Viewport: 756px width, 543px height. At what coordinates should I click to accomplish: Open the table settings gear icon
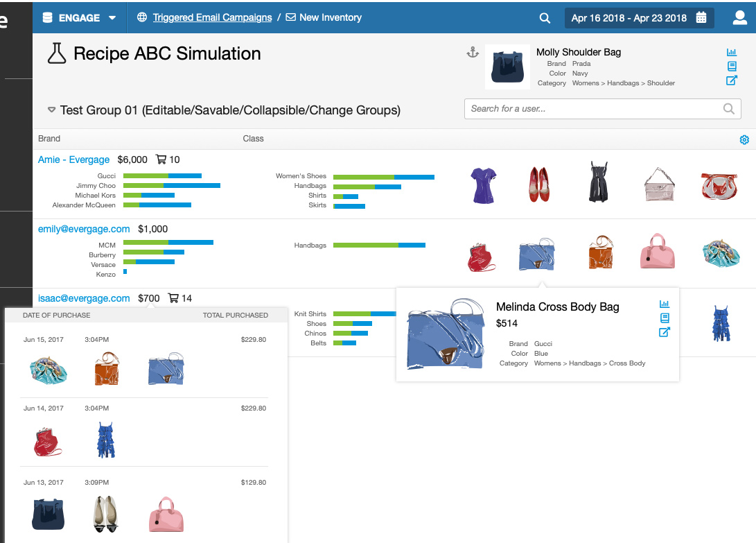pos(744,139)
